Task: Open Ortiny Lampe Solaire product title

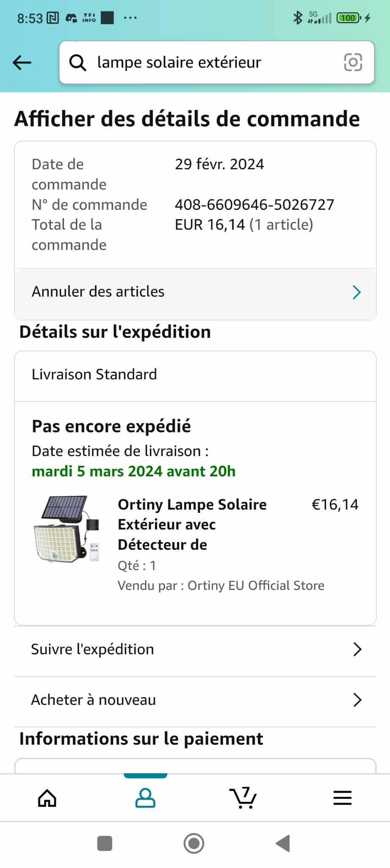Action: [192, 524]
